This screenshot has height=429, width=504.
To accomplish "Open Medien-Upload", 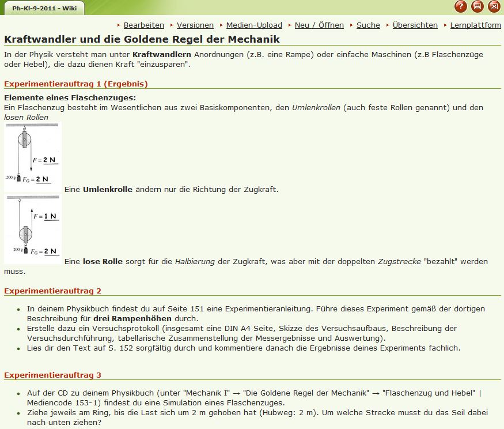I will click(254, 25).
